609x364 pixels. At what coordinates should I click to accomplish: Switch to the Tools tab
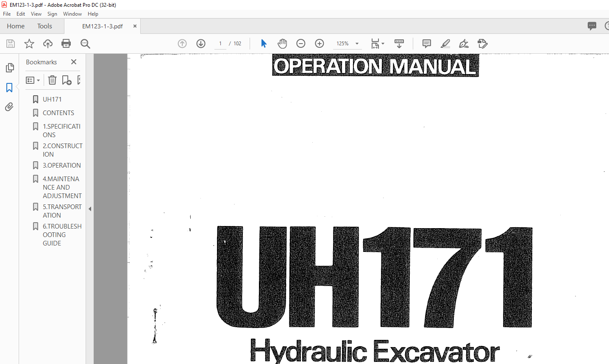(x=44, y=26)
